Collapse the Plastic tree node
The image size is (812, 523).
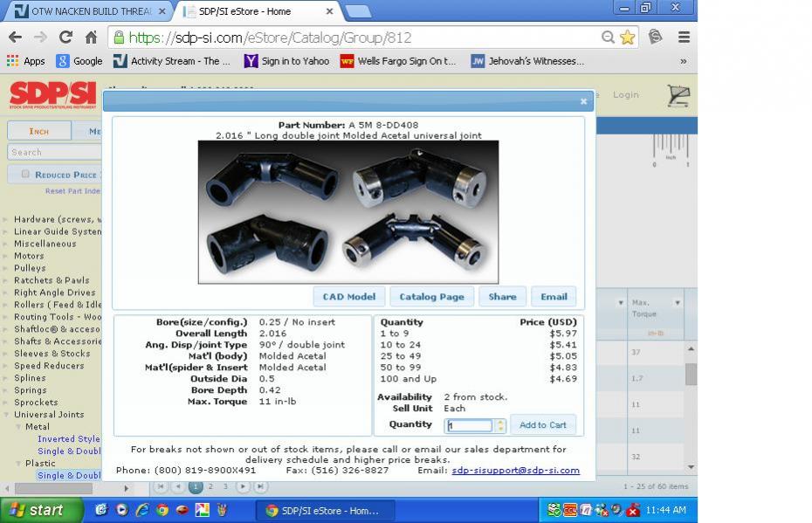pyautogui.click(x=18, y=464)
